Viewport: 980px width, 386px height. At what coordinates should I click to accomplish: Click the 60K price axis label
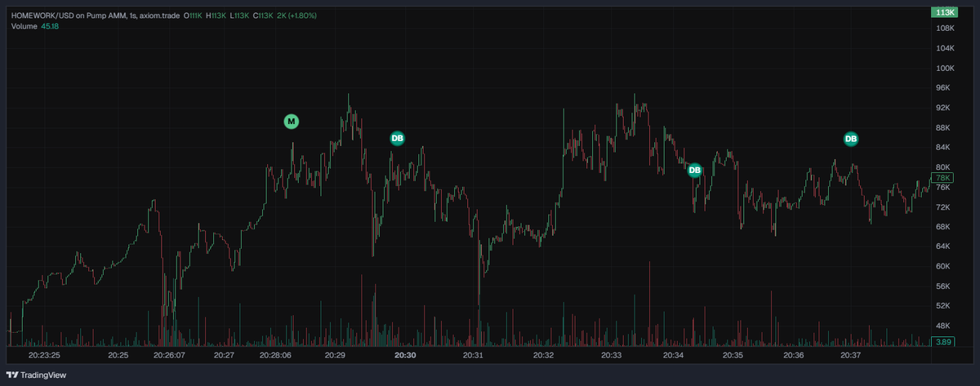[945, 266]
